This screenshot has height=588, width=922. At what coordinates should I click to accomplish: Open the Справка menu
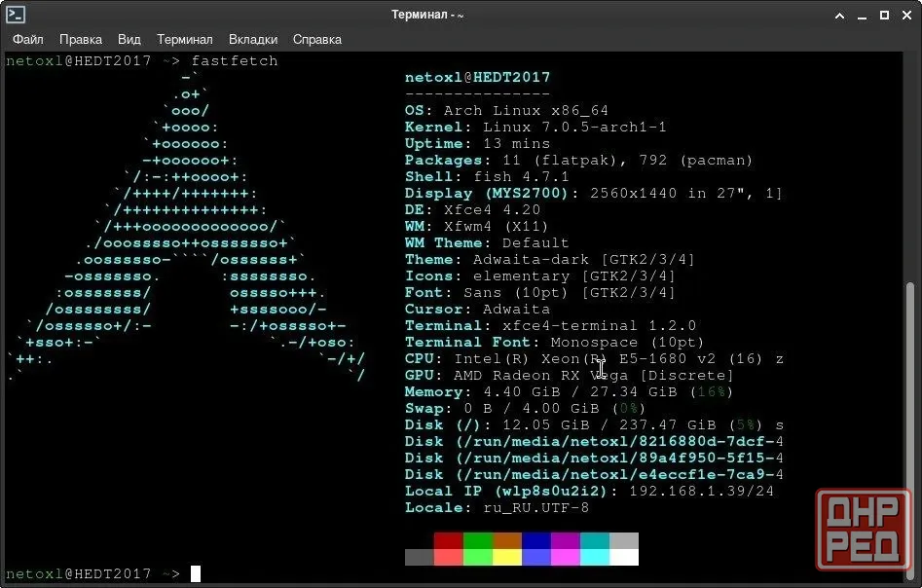pos(317,39)
